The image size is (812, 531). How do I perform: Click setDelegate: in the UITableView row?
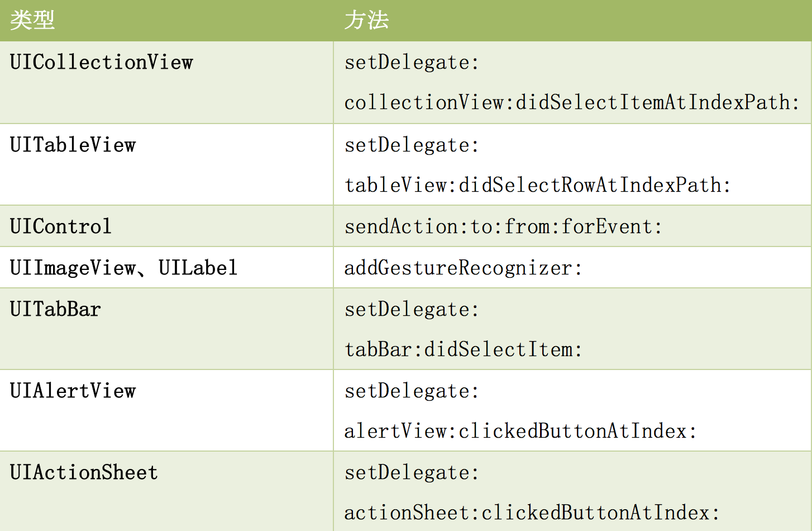(412, 145)
